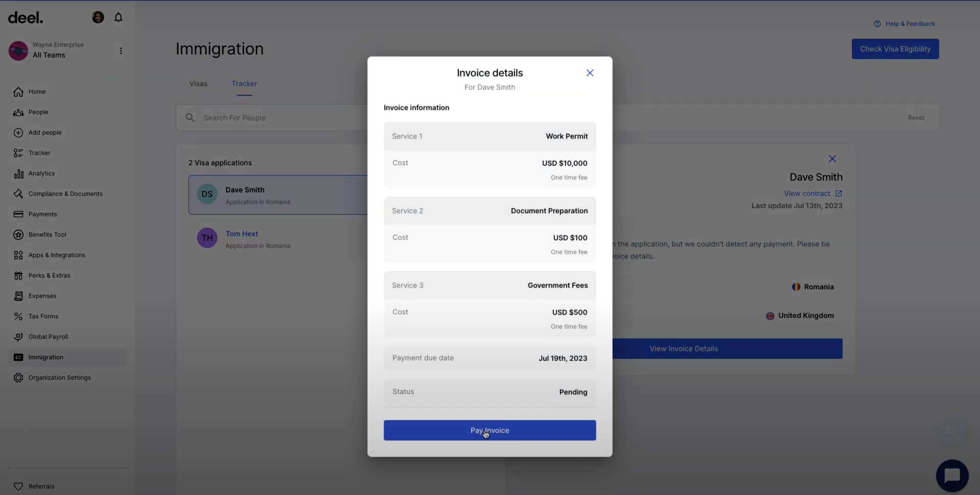Click the Analytics bar chart icon
Screen dimensions: 980x495
point(18,174)
